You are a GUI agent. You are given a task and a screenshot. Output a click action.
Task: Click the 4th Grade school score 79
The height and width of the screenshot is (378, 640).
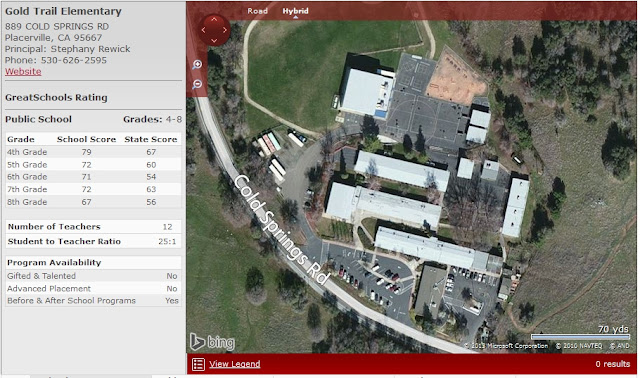click(x=86, y=152)
